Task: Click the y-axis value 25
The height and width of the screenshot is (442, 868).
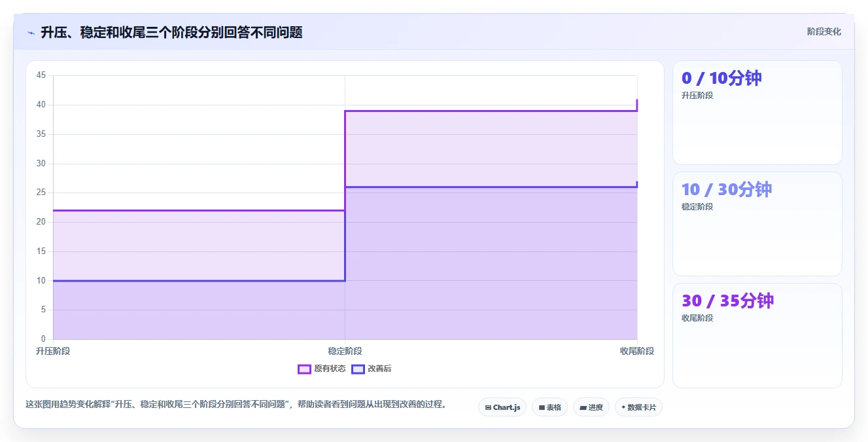Action: [41, 193]
